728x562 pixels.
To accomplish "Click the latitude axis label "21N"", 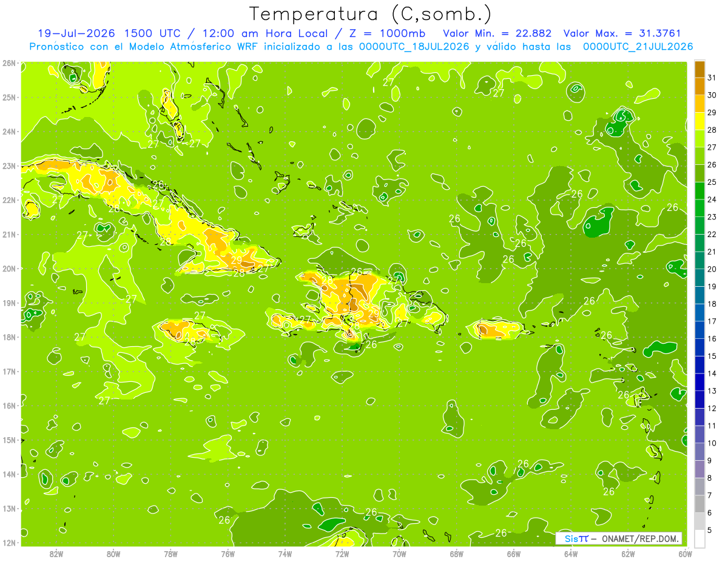I will 8,234.
